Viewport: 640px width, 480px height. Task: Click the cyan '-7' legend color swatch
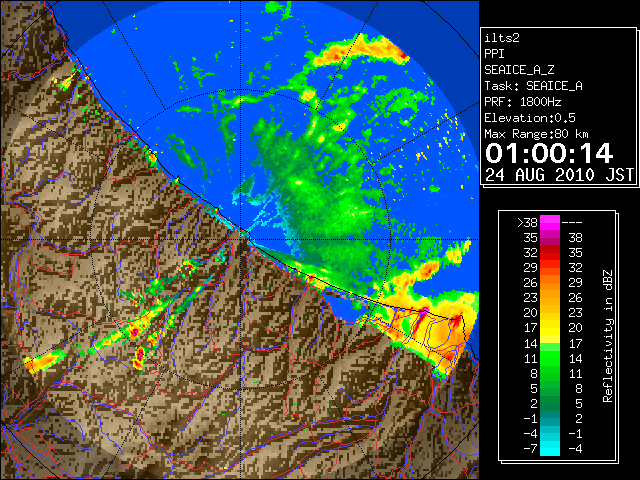tap(550, 449)
